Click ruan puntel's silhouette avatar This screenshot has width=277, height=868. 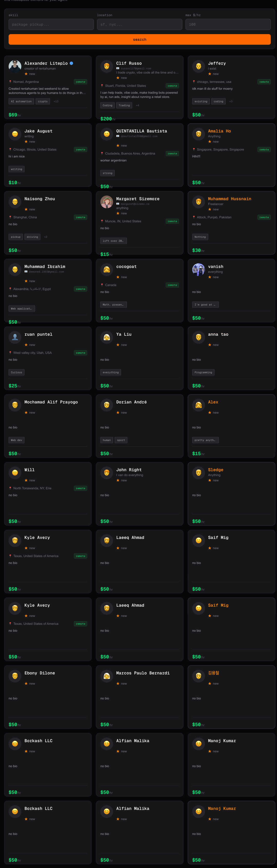coord(15,338)
